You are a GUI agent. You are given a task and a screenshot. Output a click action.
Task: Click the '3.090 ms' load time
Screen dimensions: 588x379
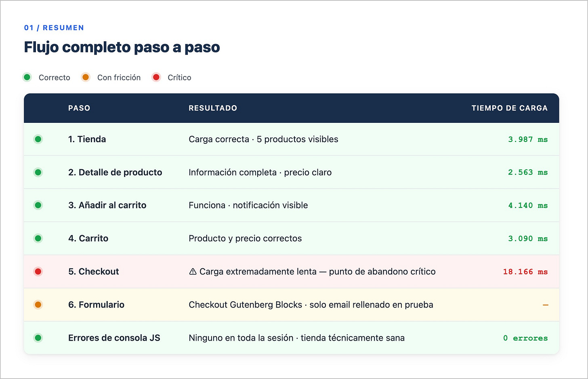pos(528,238)
